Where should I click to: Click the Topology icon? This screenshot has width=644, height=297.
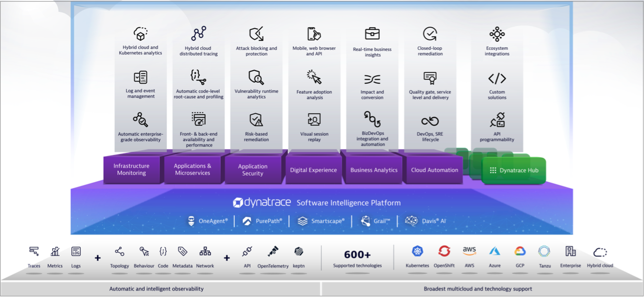(119, 252)
